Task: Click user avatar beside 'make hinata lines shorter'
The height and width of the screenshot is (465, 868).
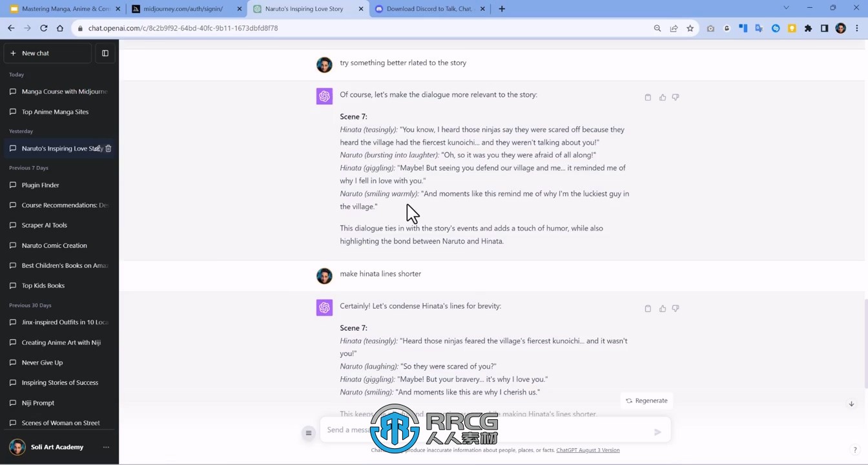Action: pos(324,276)
